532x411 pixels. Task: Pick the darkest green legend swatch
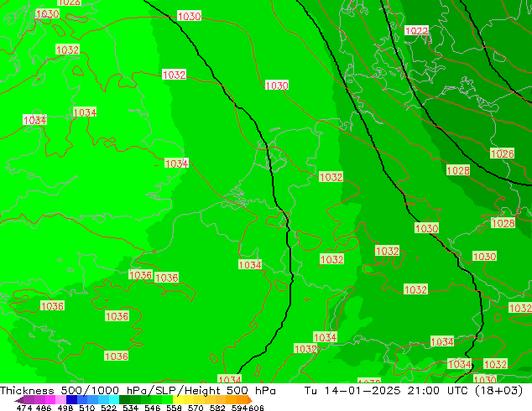tap(124, 400)
